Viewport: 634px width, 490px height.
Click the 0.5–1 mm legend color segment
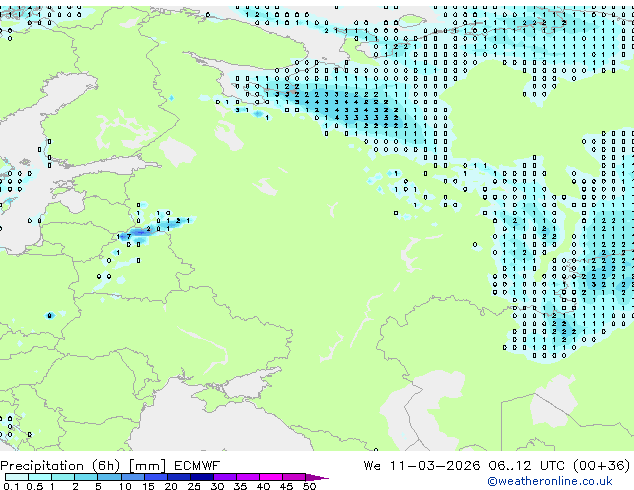pos(40,477)
